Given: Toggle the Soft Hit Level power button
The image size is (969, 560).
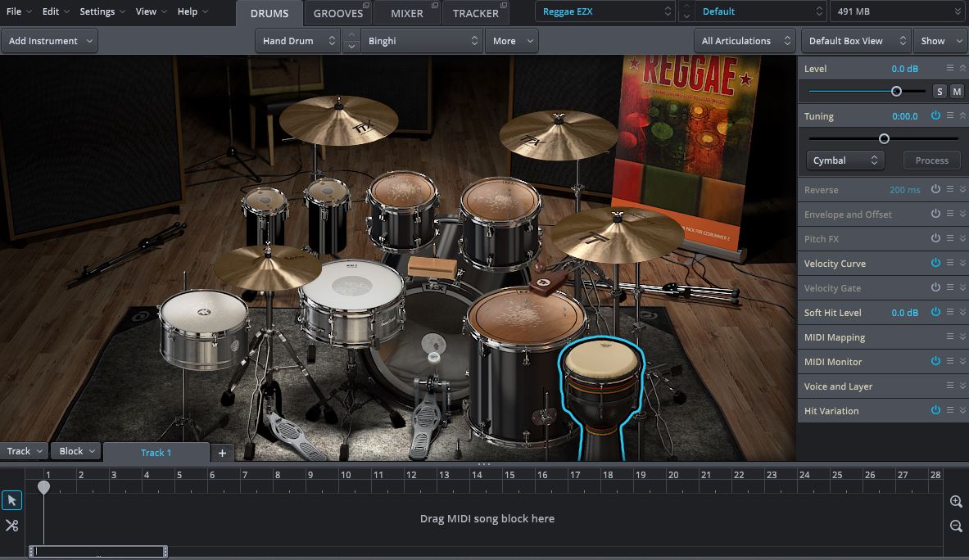Looking at the screenshot, I should (935, 313).
